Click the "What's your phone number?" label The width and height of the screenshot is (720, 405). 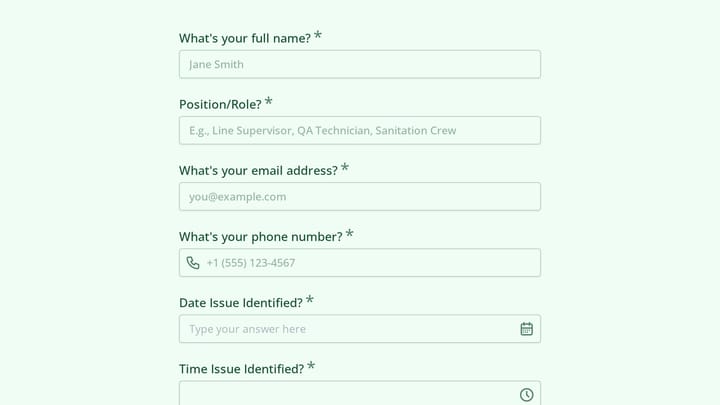261,236
